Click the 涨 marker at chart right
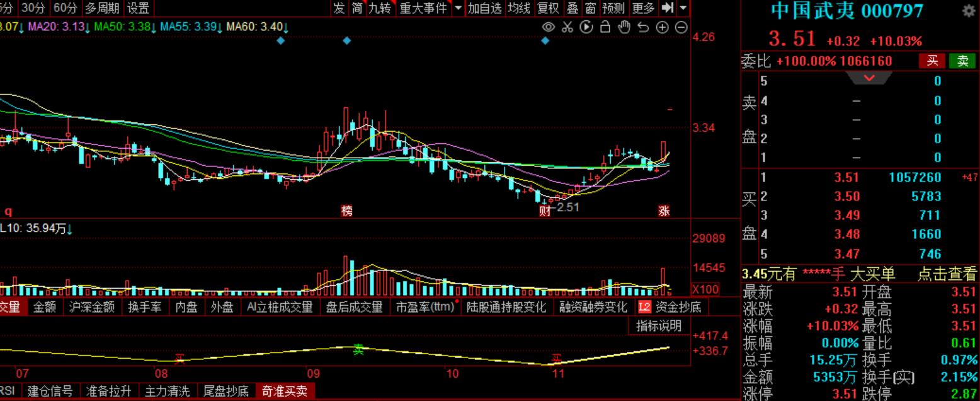980x401 pixels. coord(664,211)
